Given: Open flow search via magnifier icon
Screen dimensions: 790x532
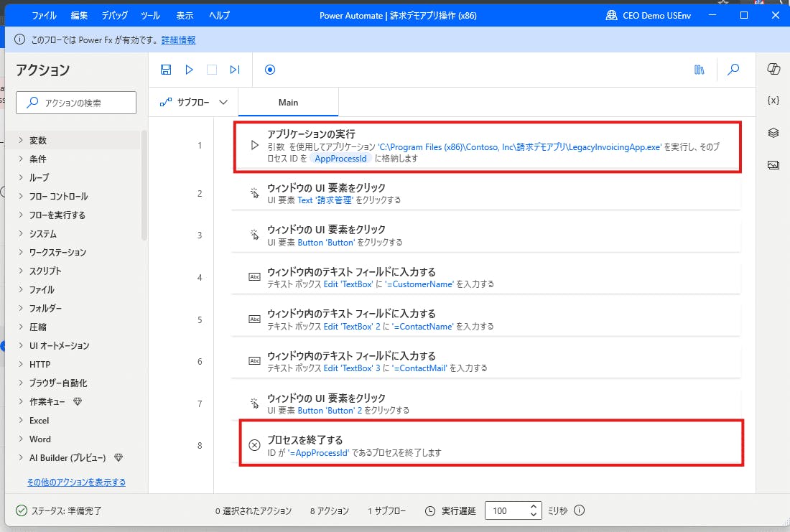Looking at the screenshot, I should pos(733,69).
